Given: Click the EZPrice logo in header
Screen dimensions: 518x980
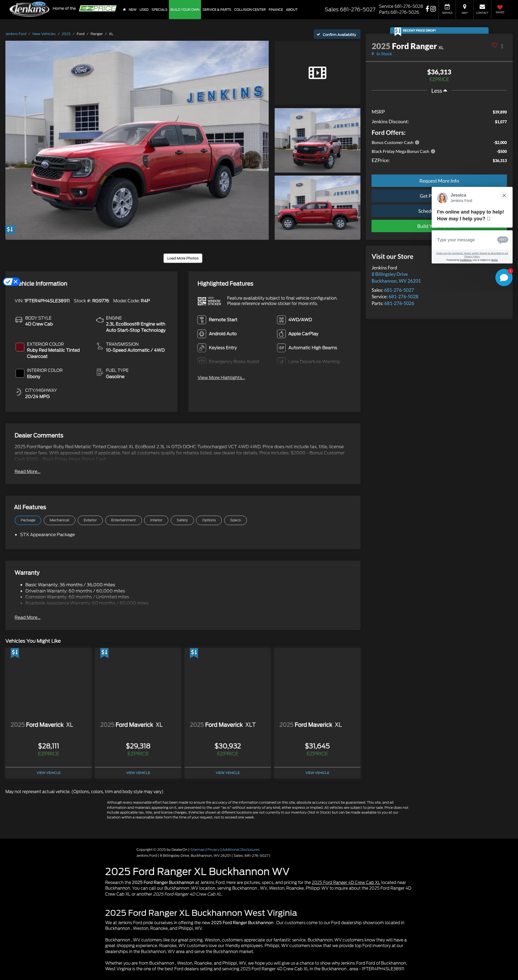Looking at the screenshot, I should [x=98, y=8].
